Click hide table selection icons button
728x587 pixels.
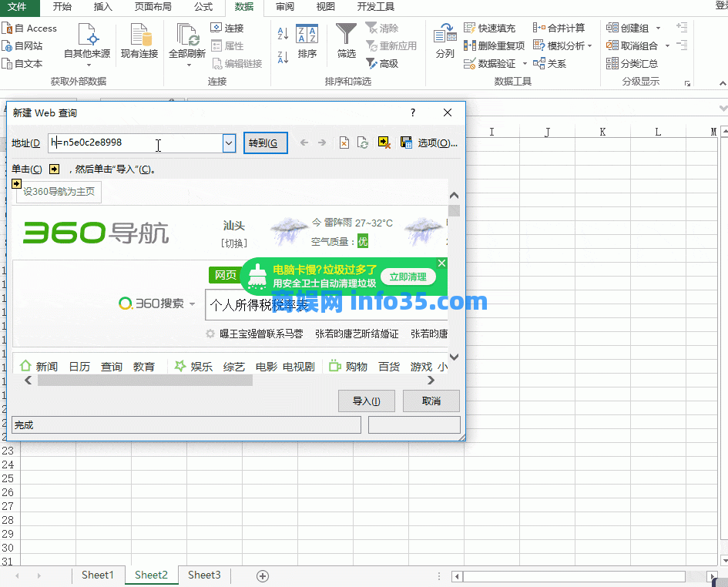point(384,143)
